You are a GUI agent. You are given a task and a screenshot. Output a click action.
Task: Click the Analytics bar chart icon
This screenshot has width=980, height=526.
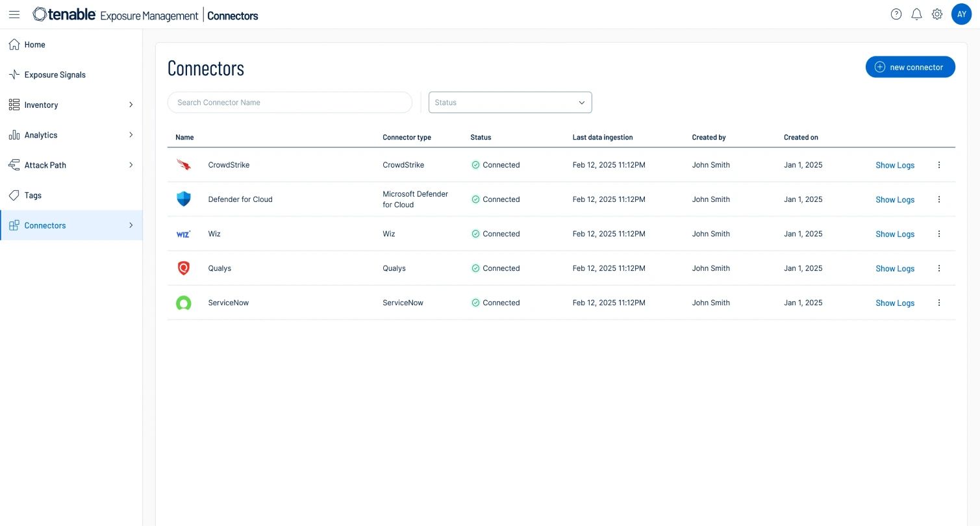(14, 135)
